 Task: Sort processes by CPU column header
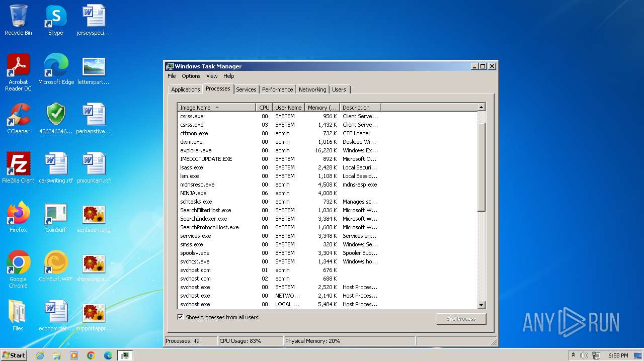pos(264,107)
